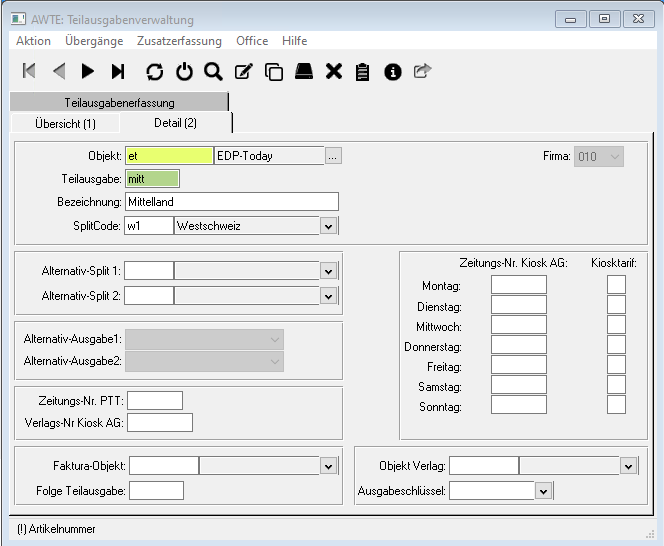Expand the Alternativ-Split 1 dropdown
The height and width of the screenshot is (546, 664).
(x=328, y=271)
